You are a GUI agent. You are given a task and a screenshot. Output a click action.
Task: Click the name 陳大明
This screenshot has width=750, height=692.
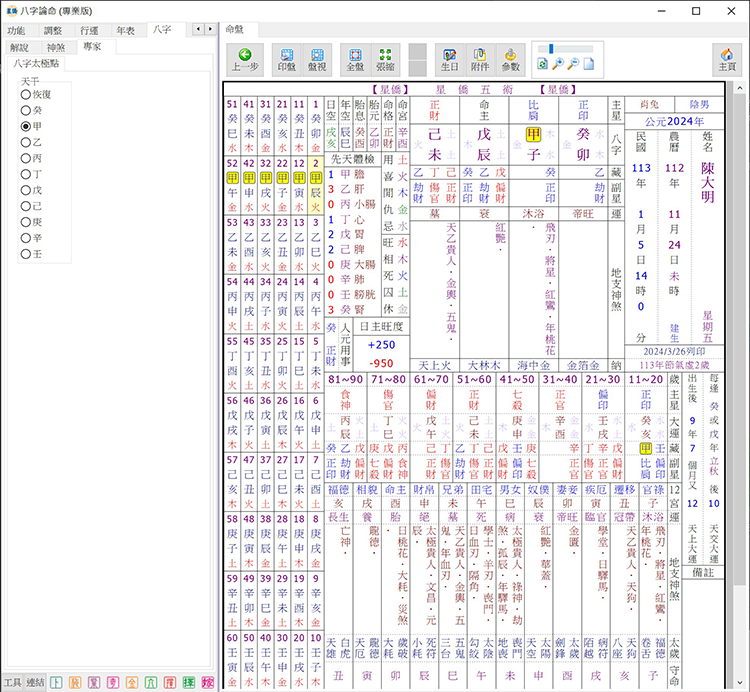click(x=707, y=182)
